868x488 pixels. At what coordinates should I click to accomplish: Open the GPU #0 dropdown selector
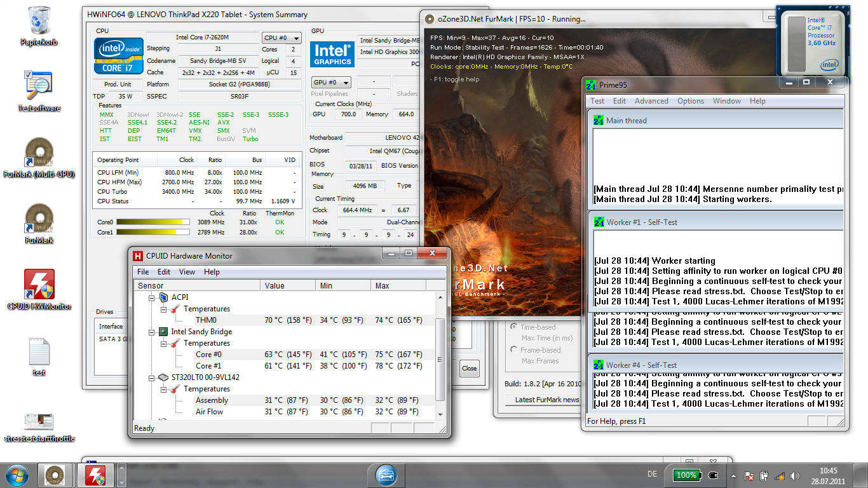(331, 83)
